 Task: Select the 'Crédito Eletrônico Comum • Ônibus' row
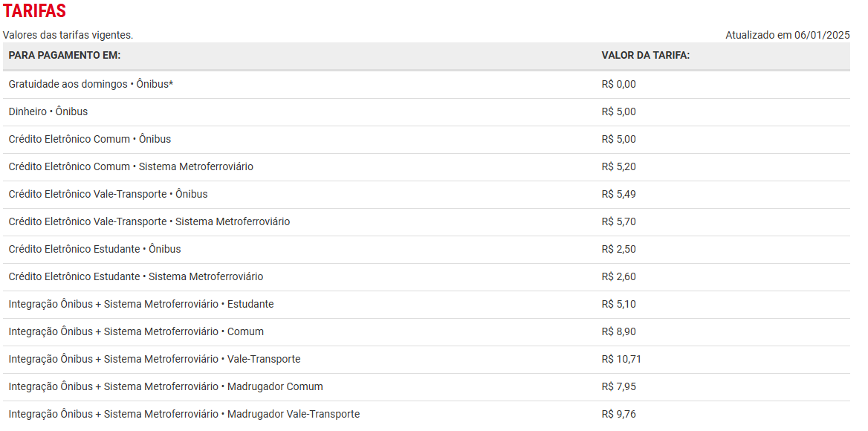coord(427,140)
